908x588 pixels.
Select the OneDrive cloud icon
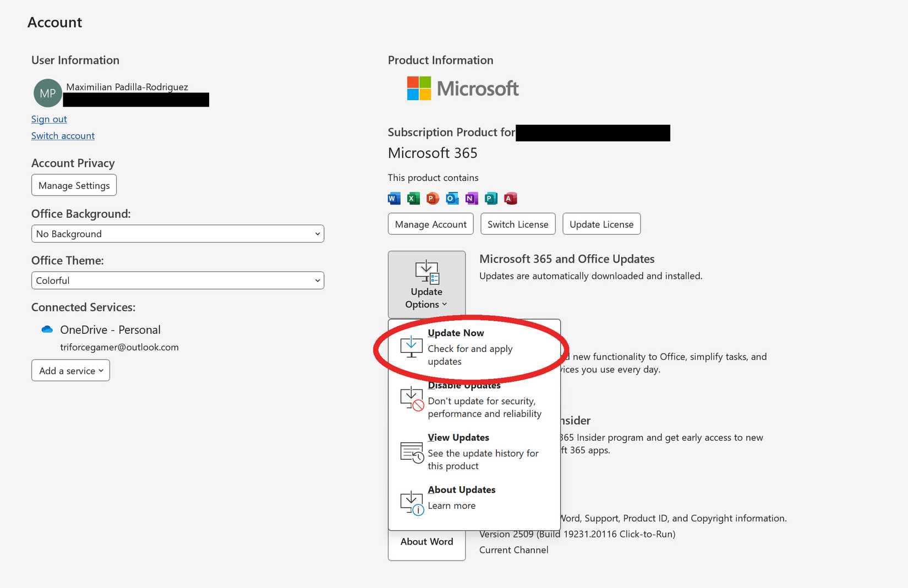click(47, 329)
